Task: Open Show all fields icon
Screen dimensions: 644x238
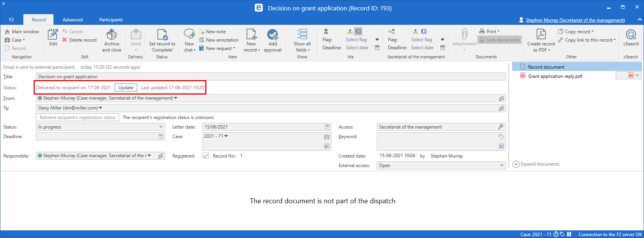Action: (x=302, y=35)
